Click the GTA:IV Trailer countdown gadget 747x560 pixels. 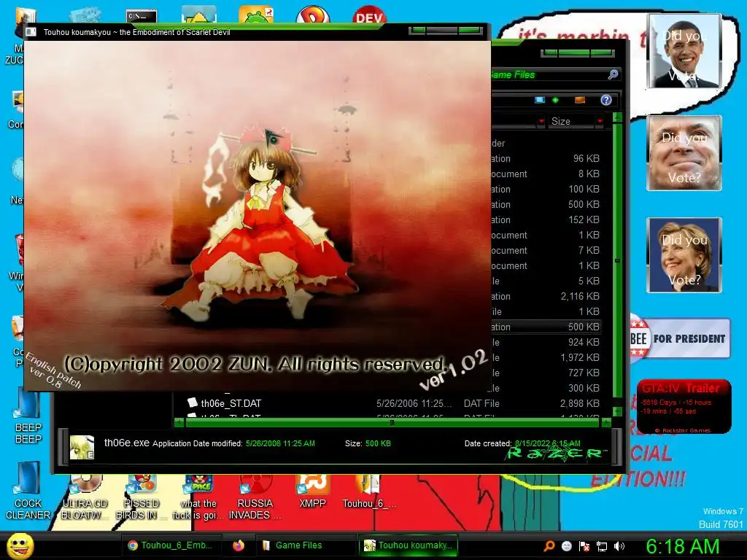(684, 406)
